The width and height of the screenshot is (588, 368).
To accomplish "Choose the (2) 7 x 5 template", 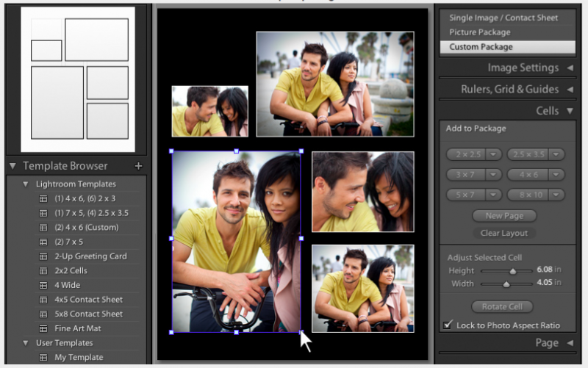I will pyautogui.click(x=69, y=242).
